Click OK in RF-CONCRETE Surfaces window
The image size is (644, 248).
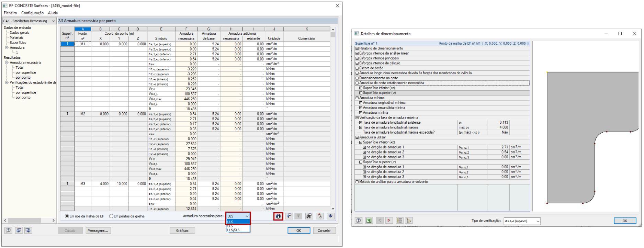(x=299, y=230)
